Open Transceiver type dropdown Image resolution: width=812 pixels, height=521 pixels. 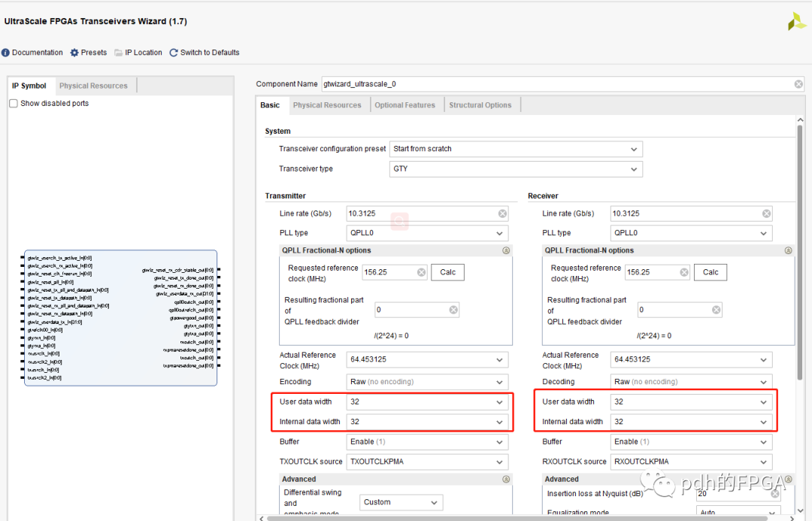click(516, 169)
